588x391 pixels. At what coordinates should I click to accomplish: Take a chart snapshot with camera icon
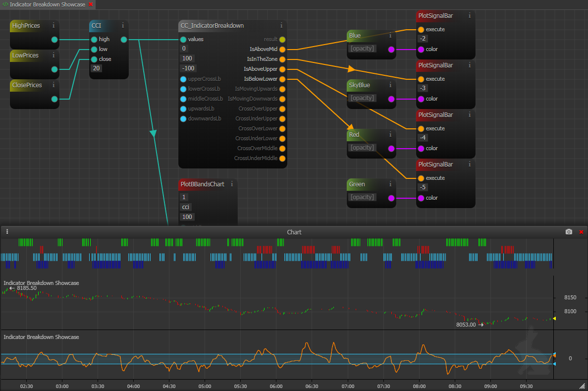pyautogui.click(x=569, y=232)
